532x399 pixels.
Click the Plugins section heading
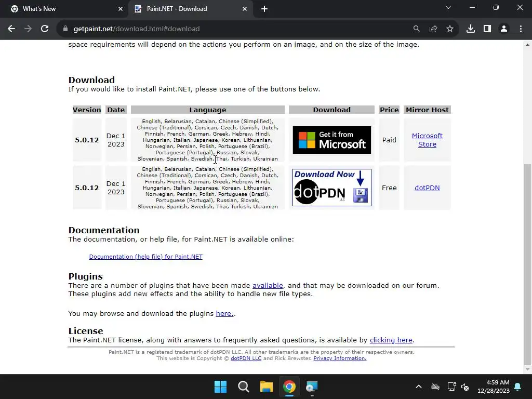(86, 276)
